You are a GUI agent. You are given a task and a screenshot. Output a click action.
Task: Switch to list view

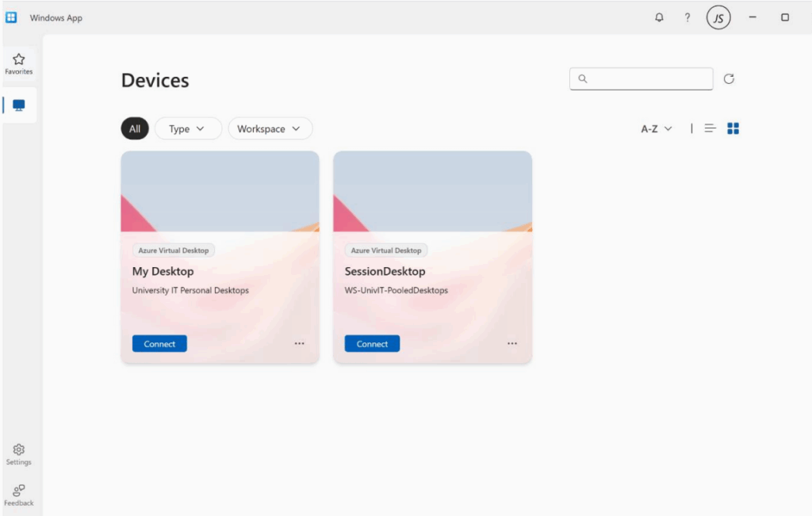pos(710,128)
